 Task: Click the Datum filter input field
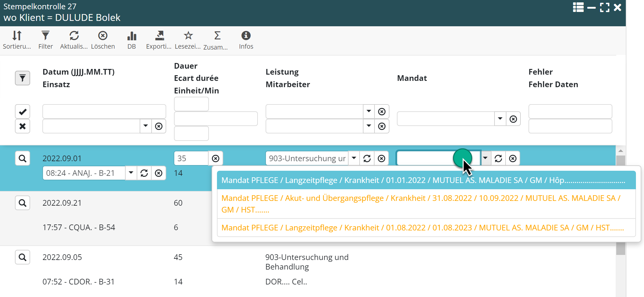click(104, 112)
